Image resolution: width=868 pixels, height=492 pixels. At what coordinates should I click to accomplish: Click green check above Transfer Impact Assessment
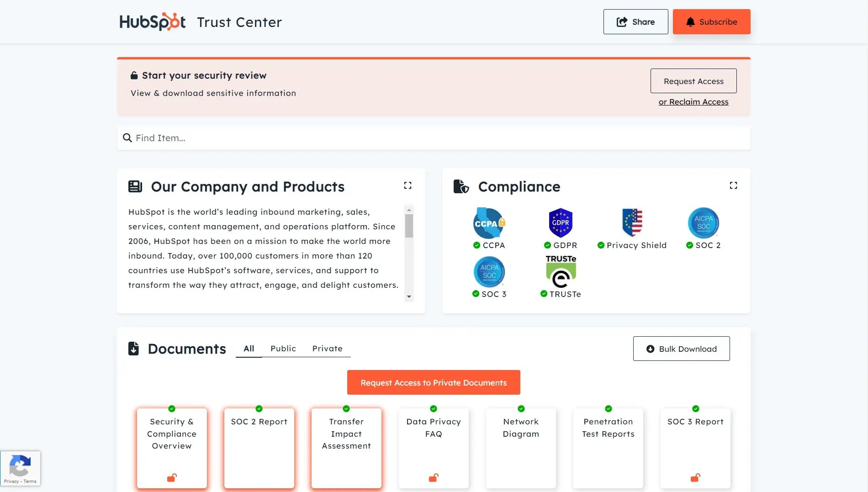346,408
